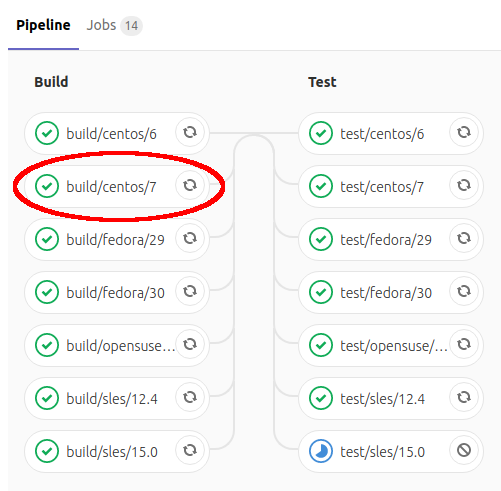The image size is (501, 491).
Task: Click the passed status icon of build/centos/6
Action: click(47, 133)
